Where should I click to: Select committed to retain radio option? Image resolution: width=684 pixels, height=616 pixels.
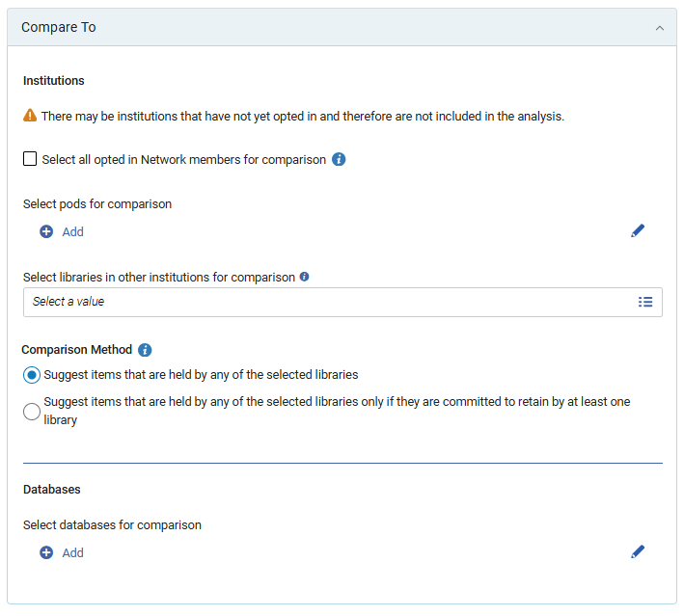[32, 411]
